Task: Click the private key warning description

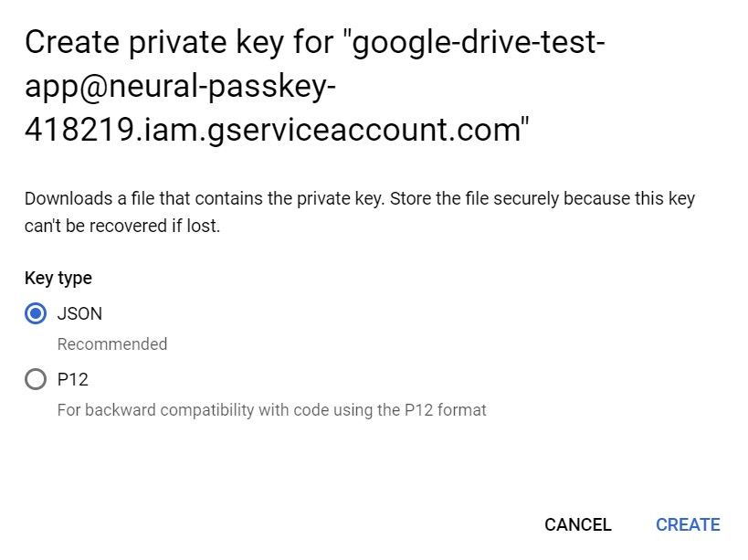Action: point(361,212)
